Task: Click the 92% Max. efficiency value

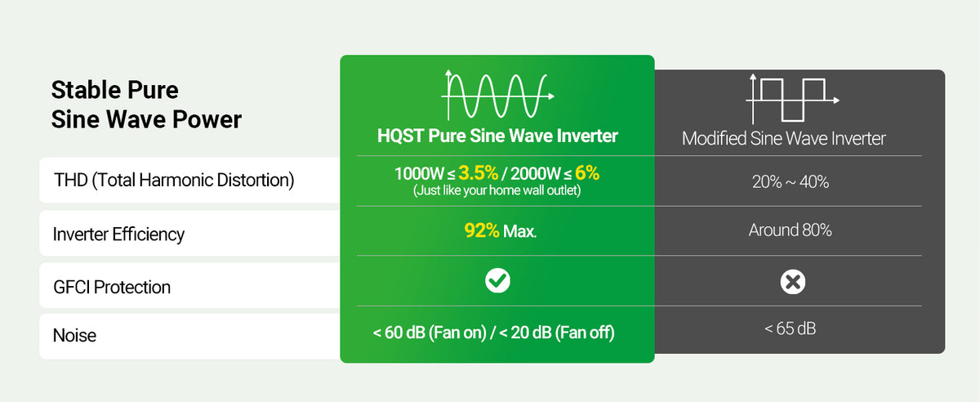Action: [x=500, y=231]
